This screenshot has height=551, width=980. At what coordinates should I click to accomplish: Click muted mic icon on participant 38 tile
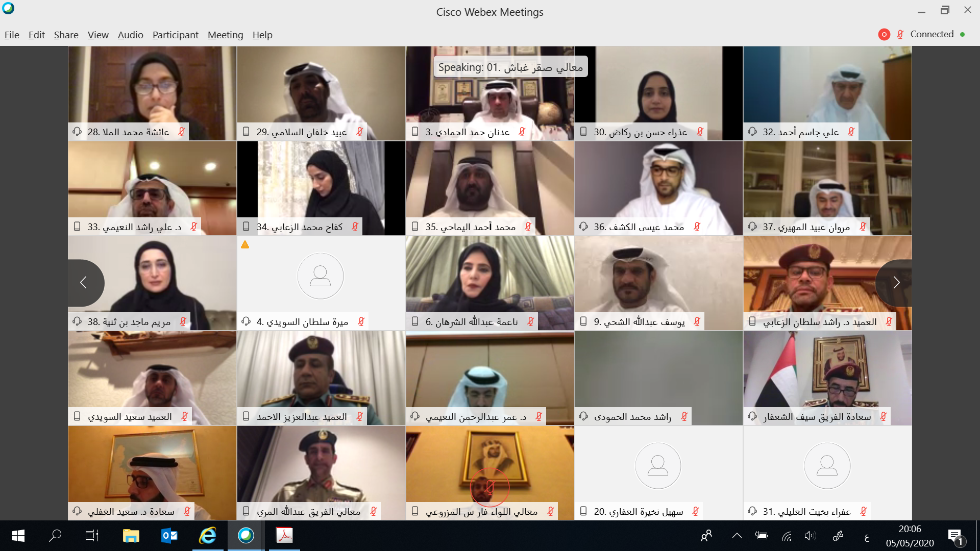(183, 321)
